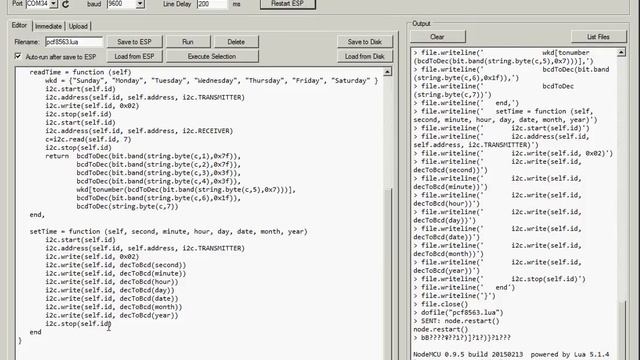Click the 'setTime = function' line in editor
Screen dimensions: 640x360
pos(168,231)
